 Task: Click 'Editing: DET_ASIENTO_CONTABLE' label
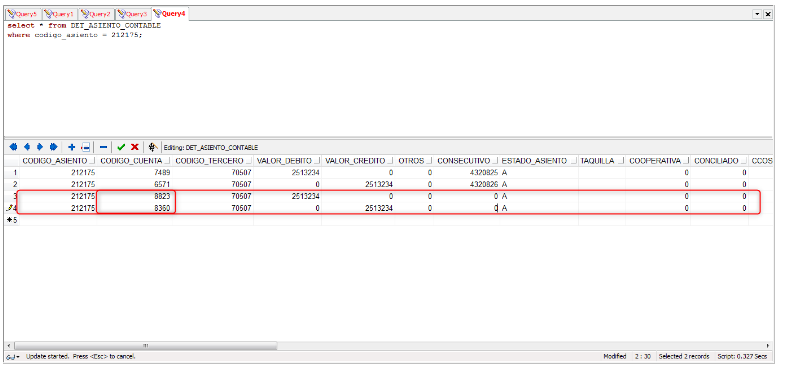(x=211, y=148)
